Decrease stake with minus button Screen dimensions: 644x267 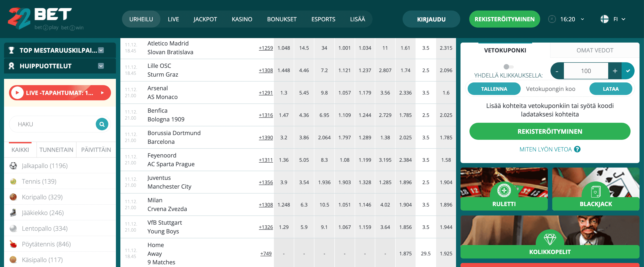pos(557,71)
